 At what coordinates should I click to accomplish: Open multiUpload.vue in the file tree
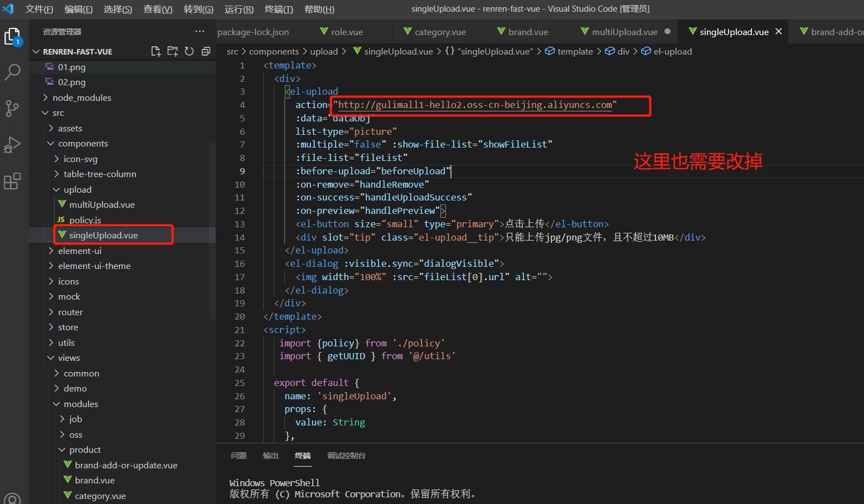(x=102, y=204)
